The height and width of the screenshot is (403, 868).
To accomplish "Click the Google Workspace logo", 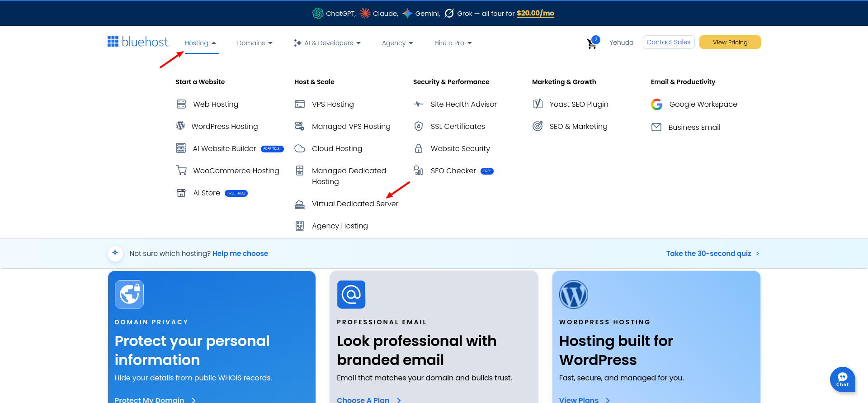I will point(657,104).
